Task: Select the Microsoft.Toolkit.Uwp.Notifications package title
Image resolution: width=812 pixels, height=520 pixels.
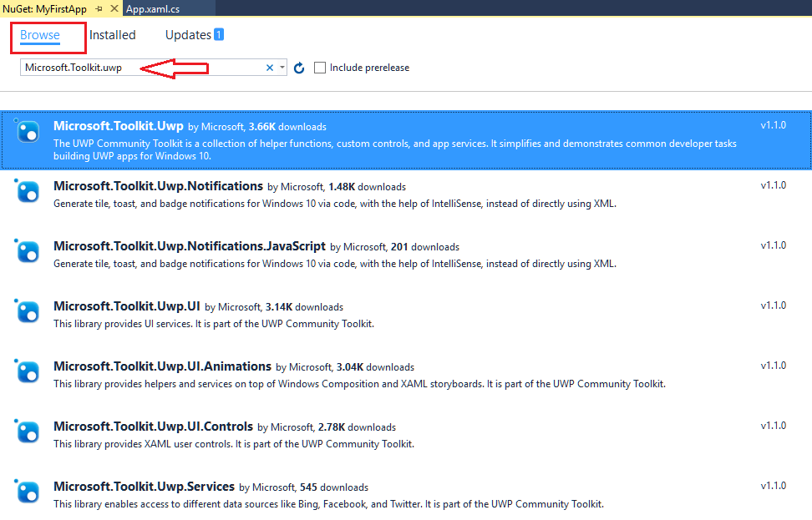Action: click(159, 186)
